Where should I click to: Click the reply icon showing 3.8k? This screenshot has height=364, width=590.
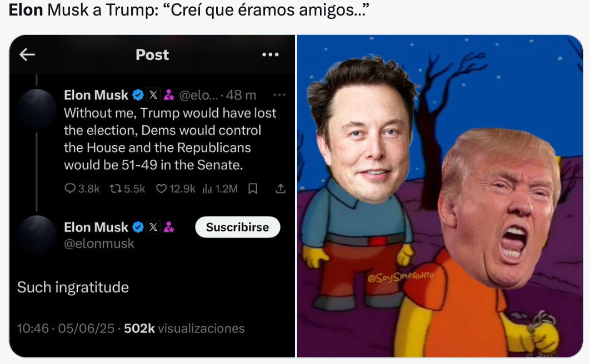[70, 188]
